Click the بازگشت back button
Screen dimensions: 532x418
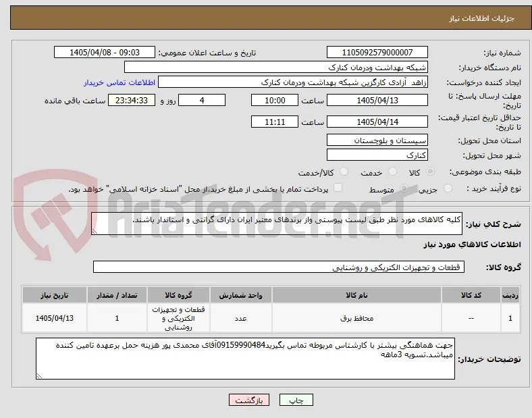(249, 400)
